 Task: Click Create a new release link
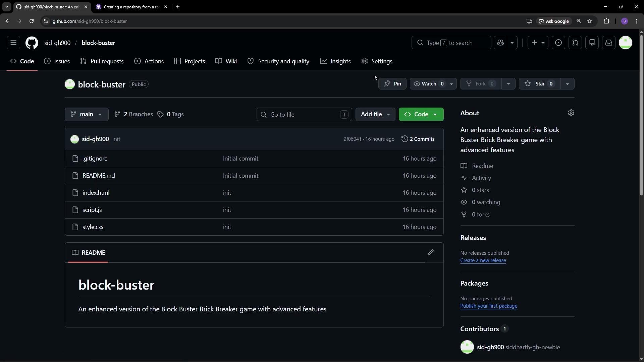point(483,260)
